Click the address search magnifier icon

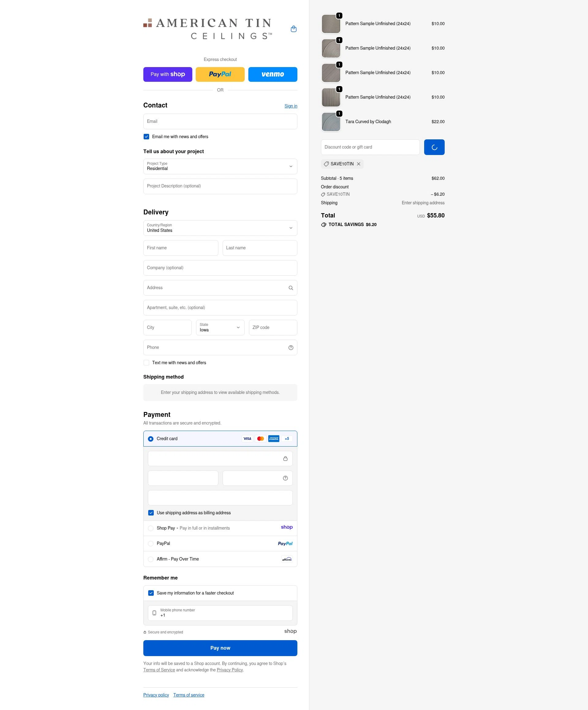coord(290,288)
